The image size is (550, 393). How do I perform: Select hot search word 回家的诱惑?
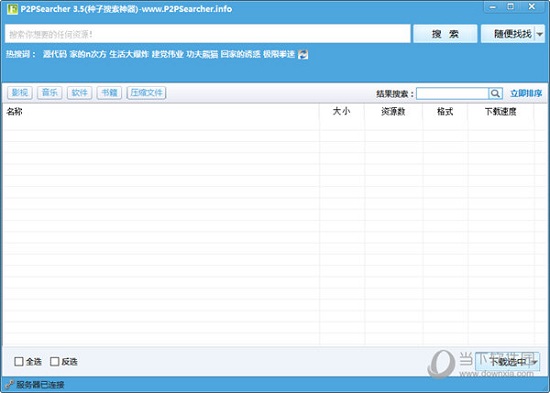coord(241,54)
